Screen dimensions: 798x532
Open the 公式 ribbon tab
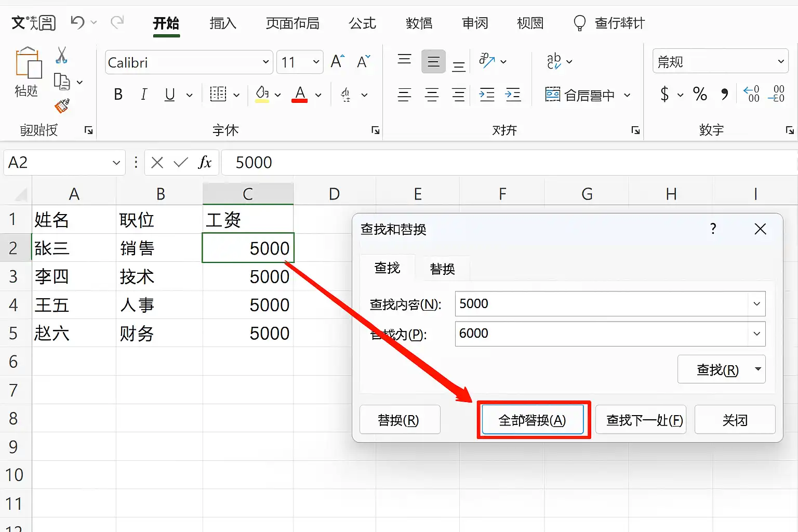[362, 23]
